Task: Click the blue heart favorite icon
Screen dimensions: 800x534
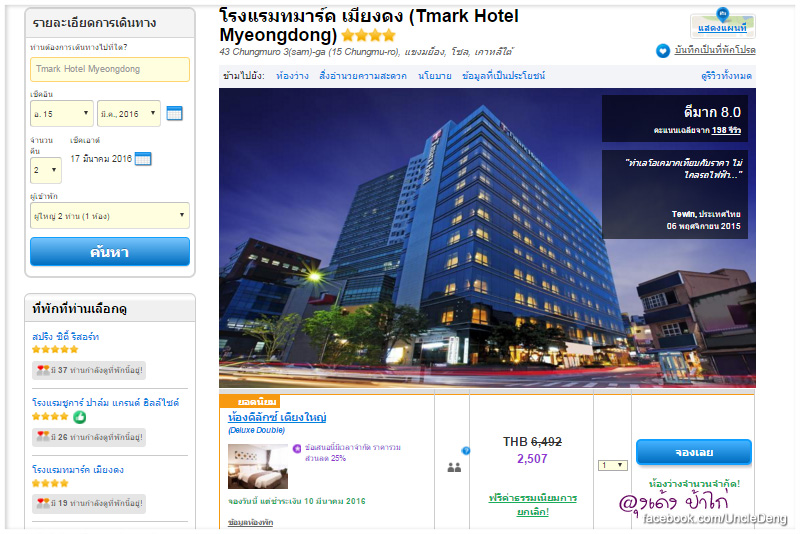Action: coord(663,50)
